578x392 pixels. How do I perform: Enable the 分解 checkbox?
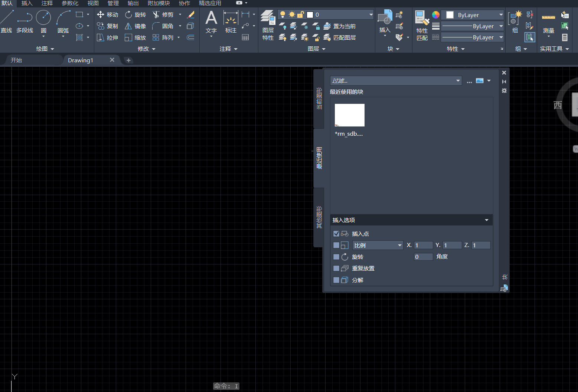click(336, 280)
